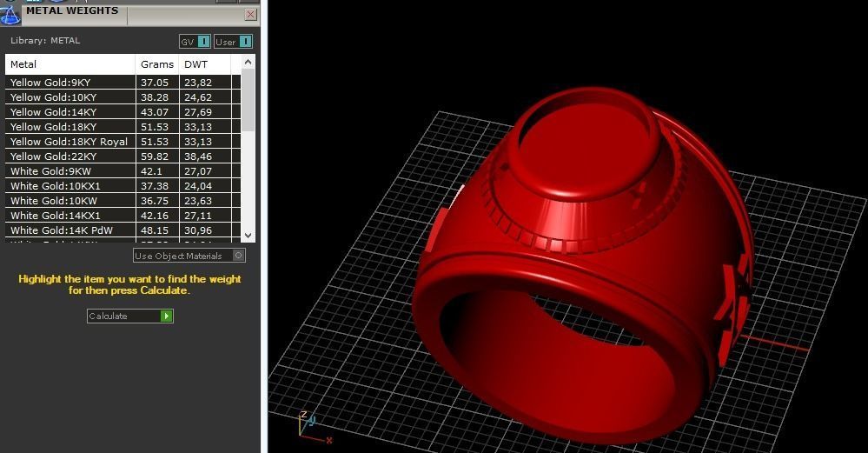
Task: Select the Yellow Gold:14KY row
Action: coord(123,112)
